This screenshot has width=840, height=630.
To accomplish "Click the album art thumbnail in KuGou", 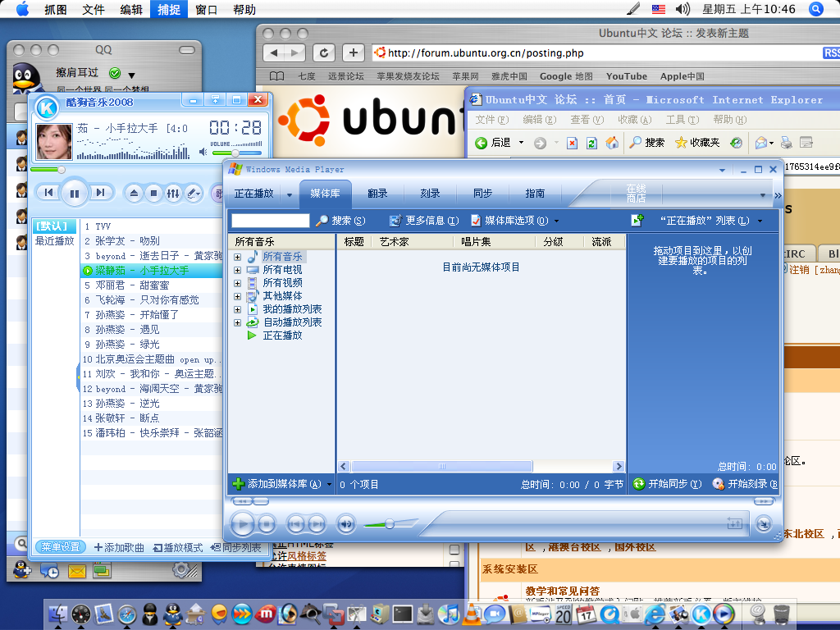I will point(53,141).
